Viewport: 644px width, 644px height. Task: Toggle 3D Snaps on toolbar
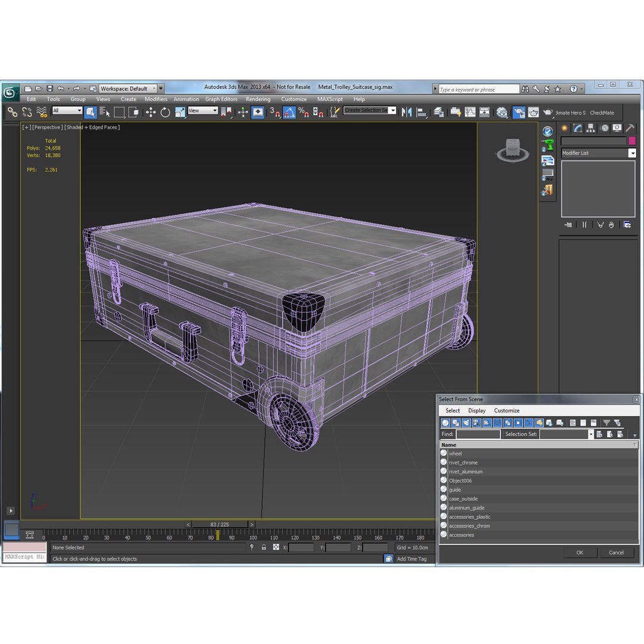tap(275, 112)
